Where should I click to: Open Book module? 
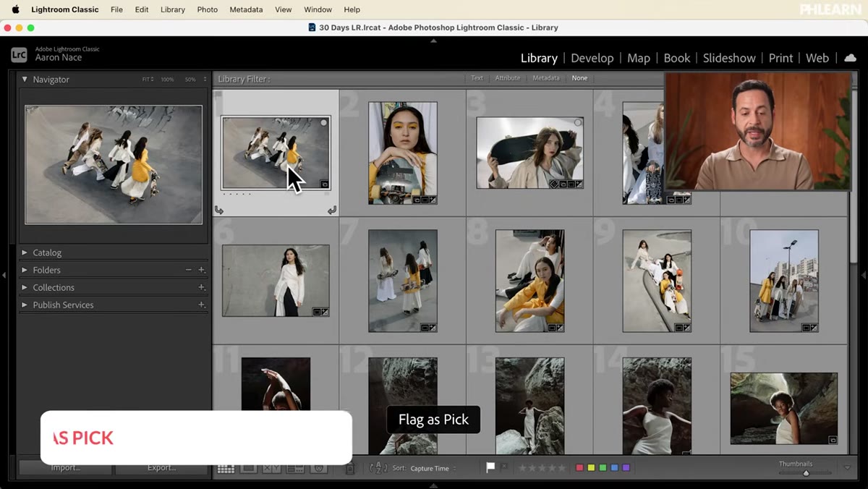677,58
